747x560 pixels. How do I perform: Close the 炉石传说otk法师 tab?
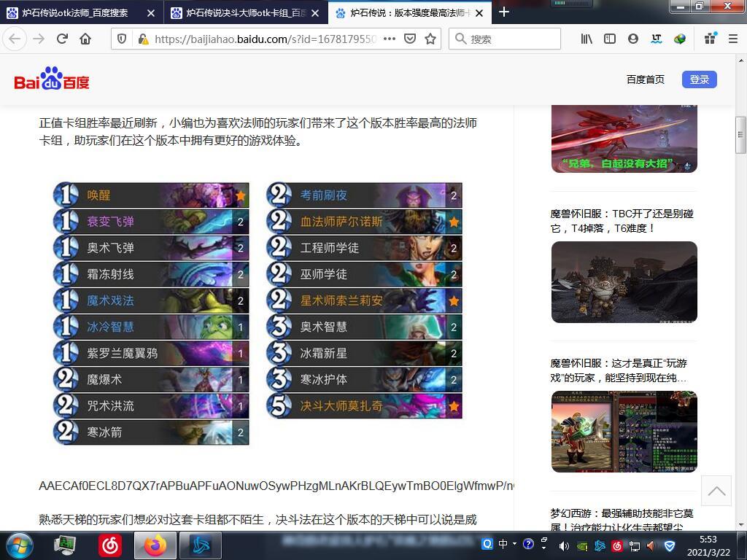pos(151,13)
